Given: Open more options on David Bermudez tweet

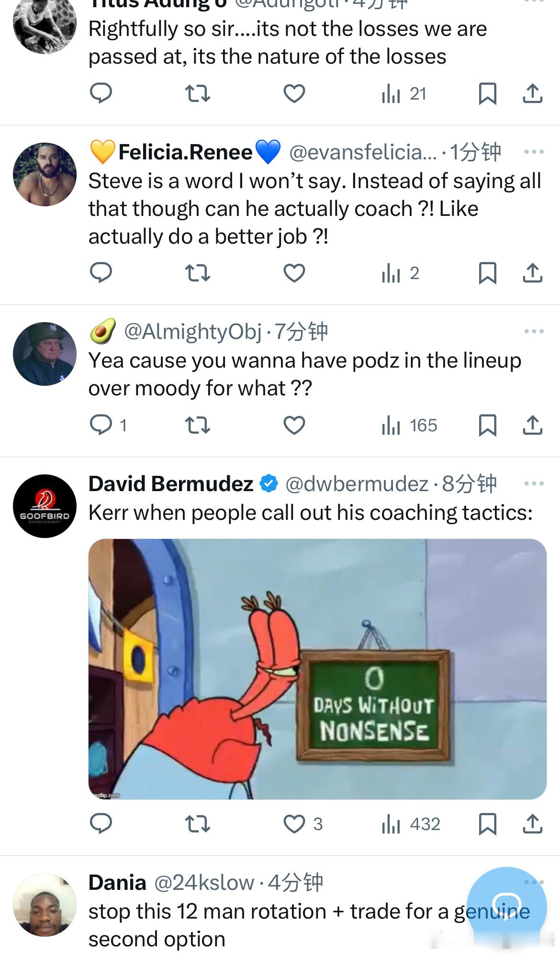Looking at the screenshot, I should [x=534, y=483].
